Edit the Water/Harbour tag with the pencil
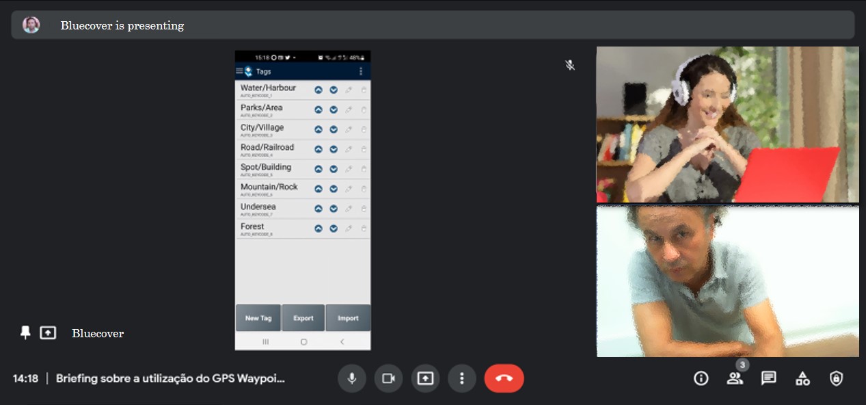This screenshot has height=405, width=868. point(349,90)
